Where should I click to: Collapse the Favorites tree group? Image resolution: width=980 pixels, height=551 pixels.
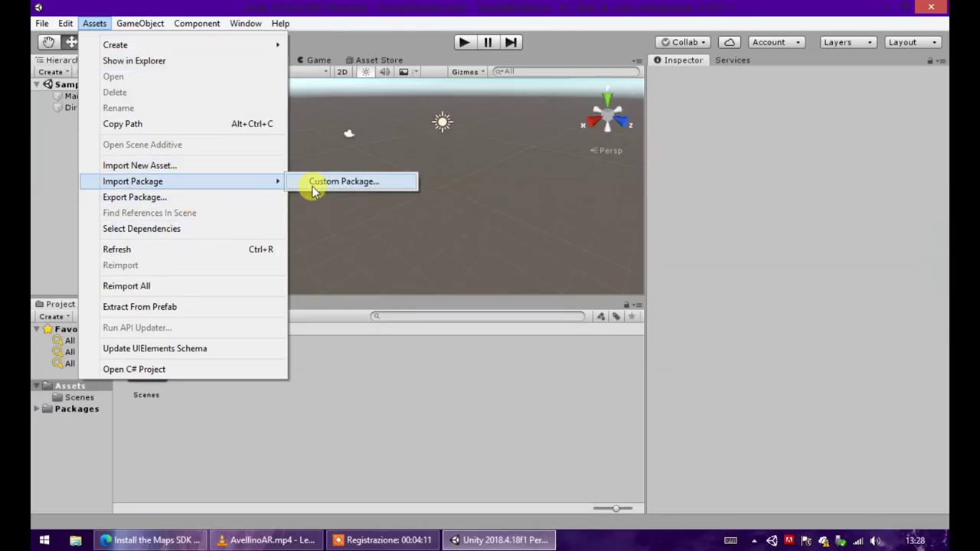pyautogui.click(x=37, y=329)
